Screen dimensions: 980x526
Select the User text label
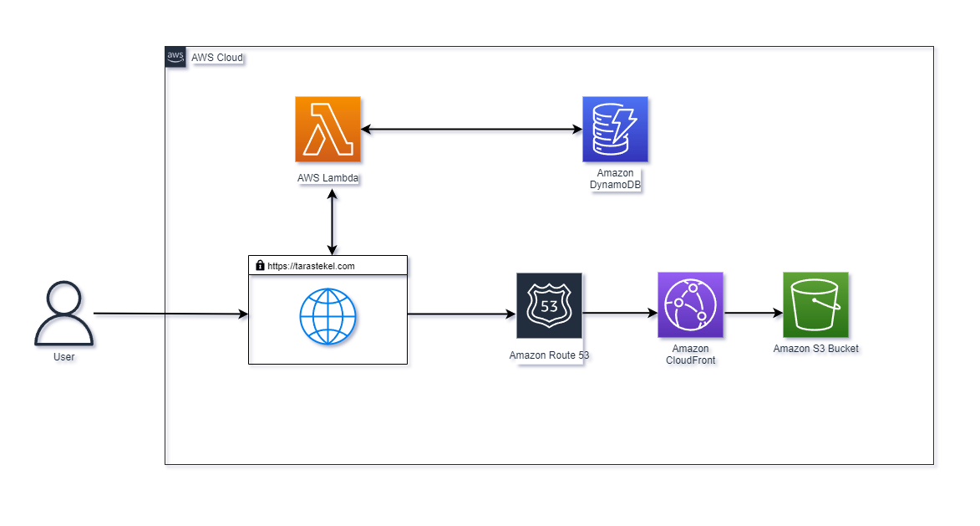tap(63, 357)
